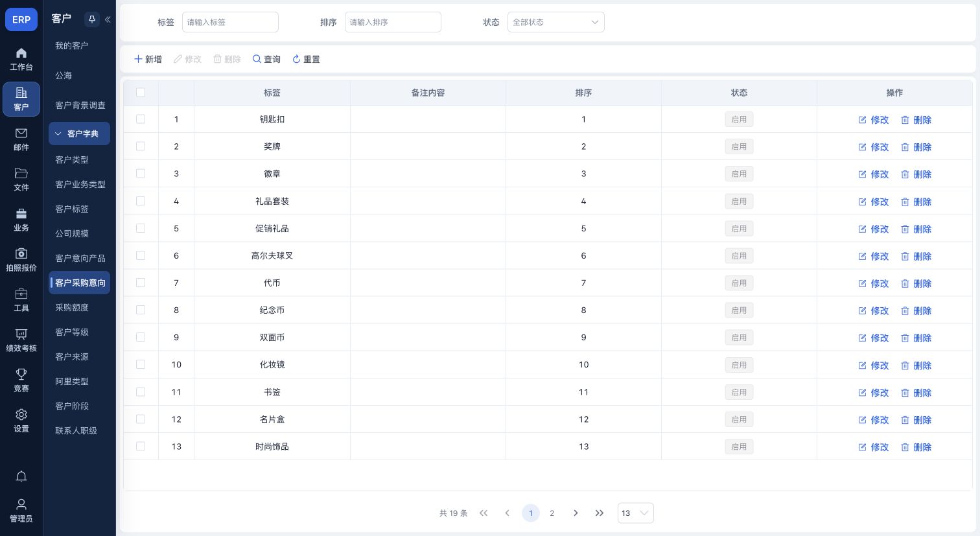Screen dimensions: 980x536
Task: Click the 新增 plus button
Action: pyautogui.click(x=148, y=59)
